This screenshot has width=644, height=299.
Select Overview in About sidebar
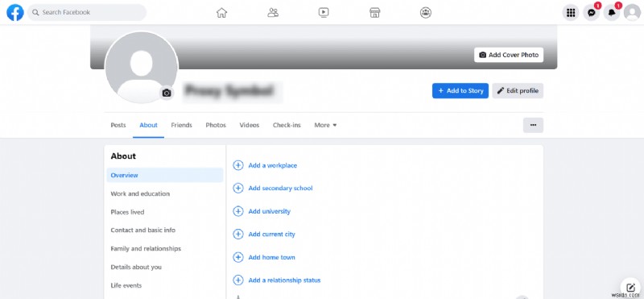coord(165,175)
